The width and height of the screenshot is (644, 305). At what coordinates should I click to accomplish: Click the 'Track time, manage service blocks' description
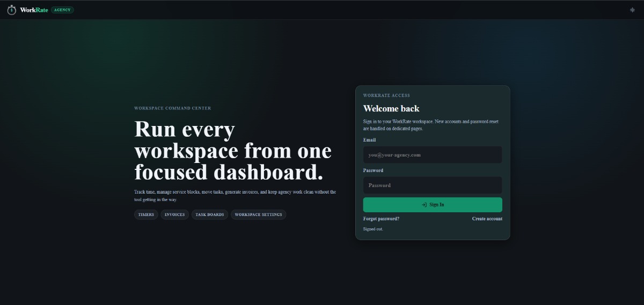235,196
